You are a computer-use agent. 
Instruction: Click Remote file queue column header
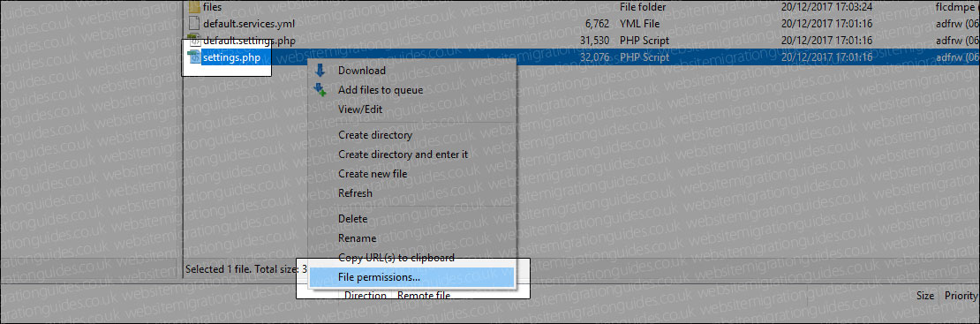coord(424,295)
